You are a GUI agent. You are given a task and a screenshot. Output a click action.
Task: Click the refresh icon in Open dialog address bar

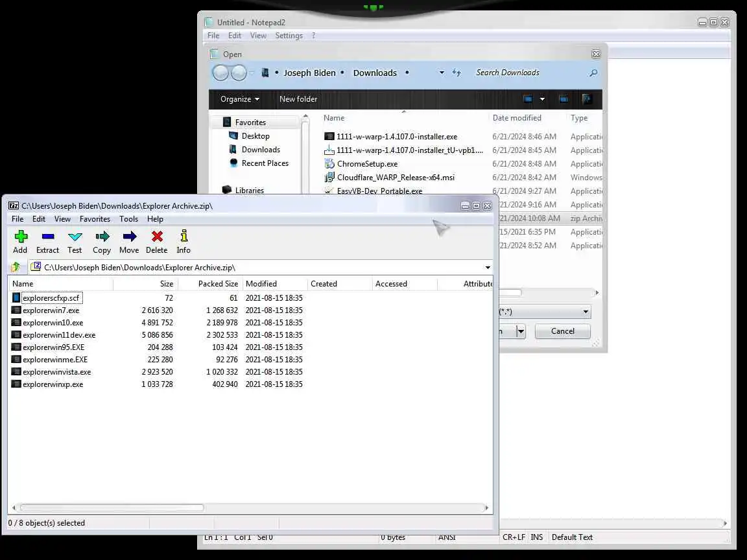(x=456, y=73)
